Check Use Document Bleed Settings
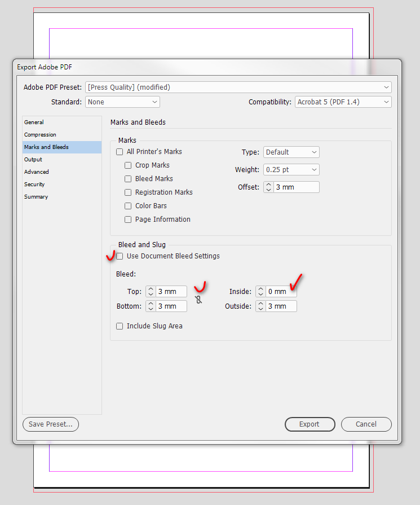Image resolution: width=420 pixels, height=505 pixels. [120, 256]
